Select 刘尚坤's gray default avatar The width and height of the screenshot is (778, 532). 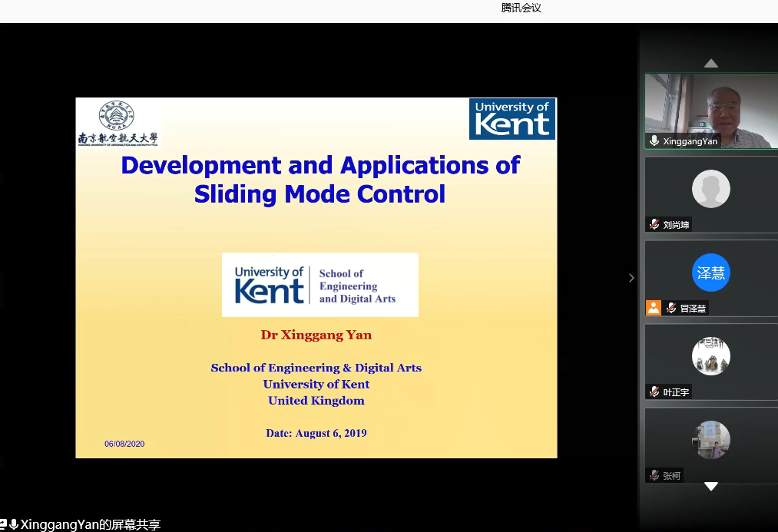click(x=710, y=189)
